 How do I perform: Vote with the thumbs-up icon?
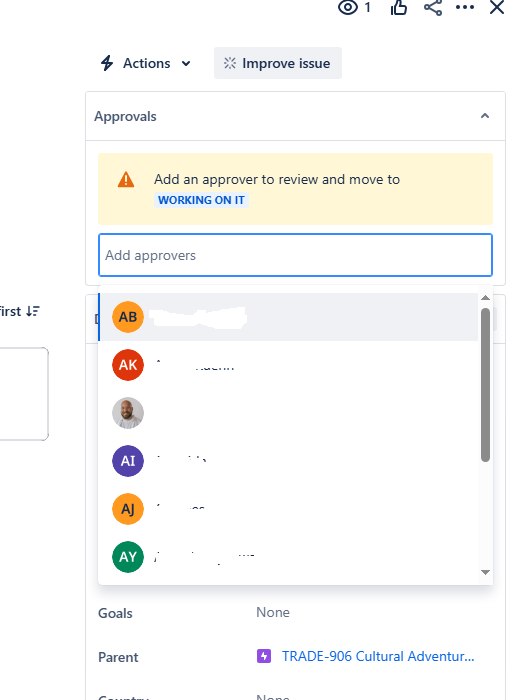tap(399, 8)
